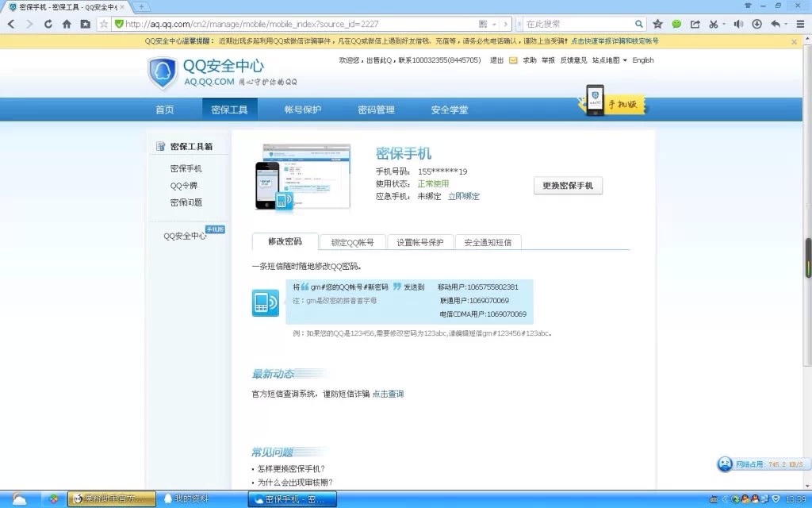Open the favorites panel icon beside home

pos(86,24)
